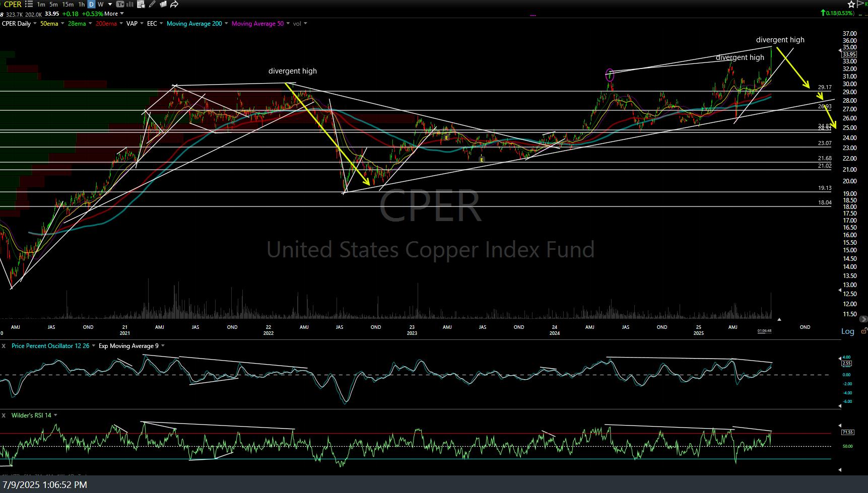This screenshot has height=493, width=868.
Task: Click the share arrow icon
Action: click(174, 5)
